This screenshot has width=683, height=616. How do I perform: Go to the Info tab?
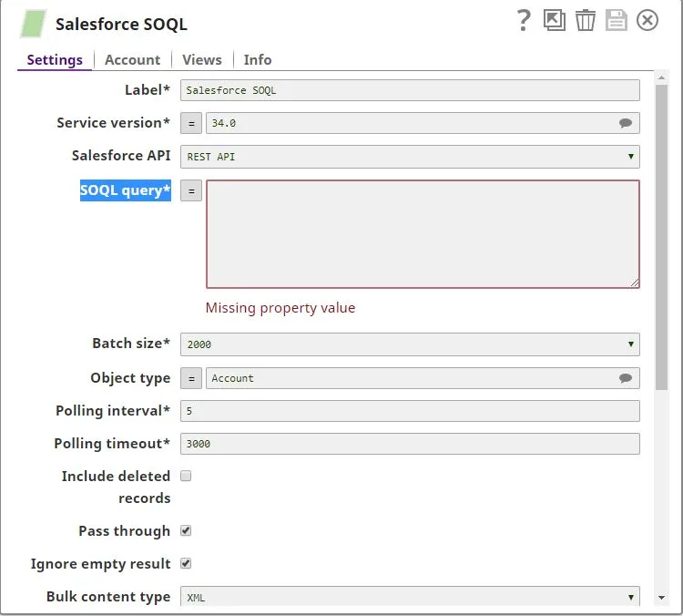(258, 60)
